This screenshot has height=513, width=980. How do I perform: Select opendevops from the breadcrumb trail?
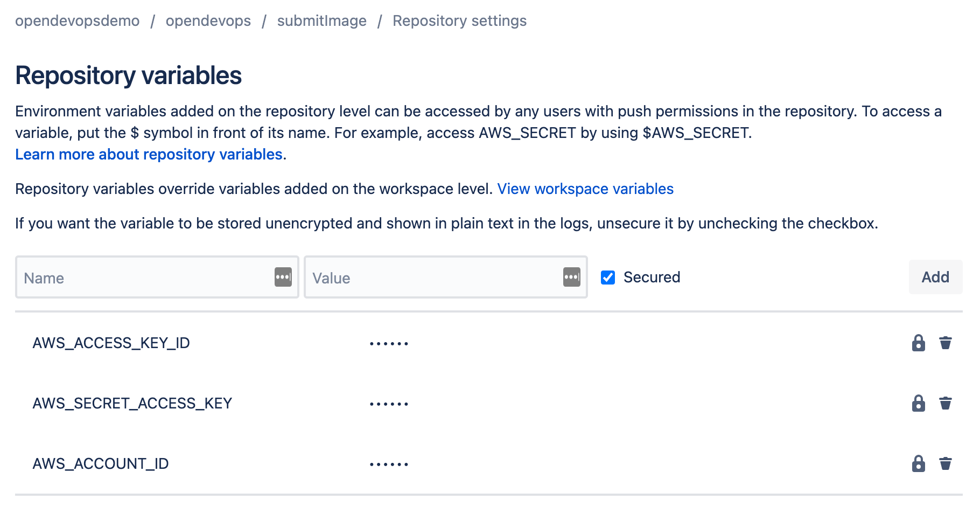tap(208, 20)
